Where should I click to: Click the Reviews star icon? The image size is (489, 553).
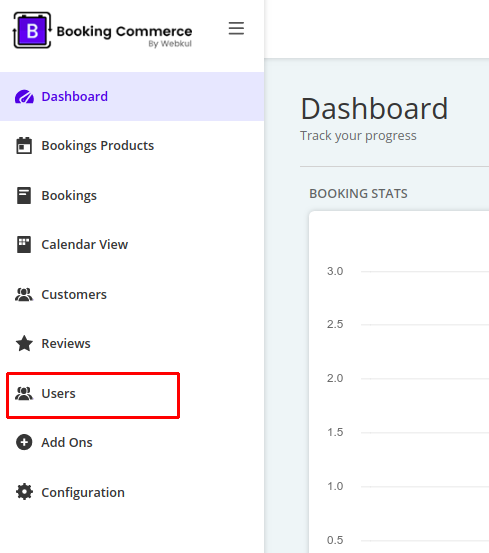tap(24, 344)
